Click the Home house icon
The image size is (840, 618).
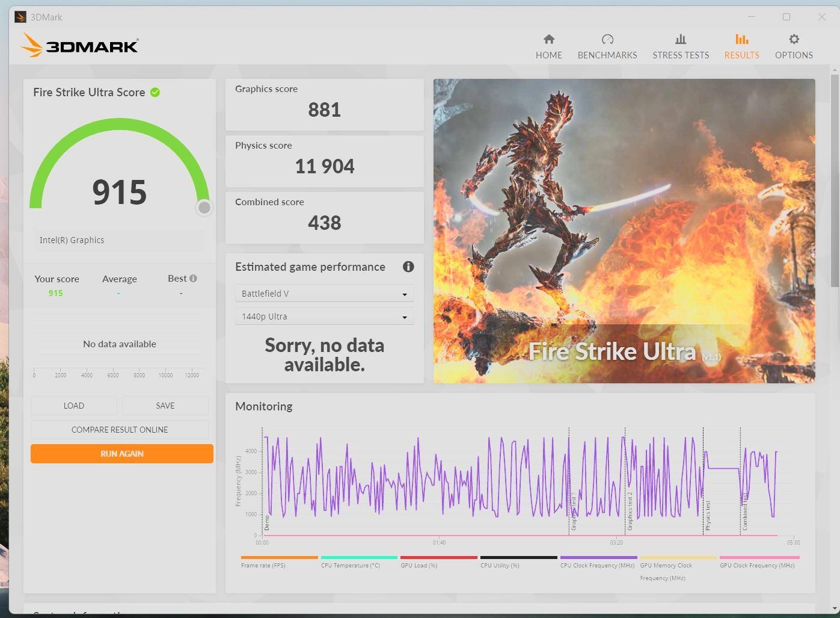click(548, 40)
